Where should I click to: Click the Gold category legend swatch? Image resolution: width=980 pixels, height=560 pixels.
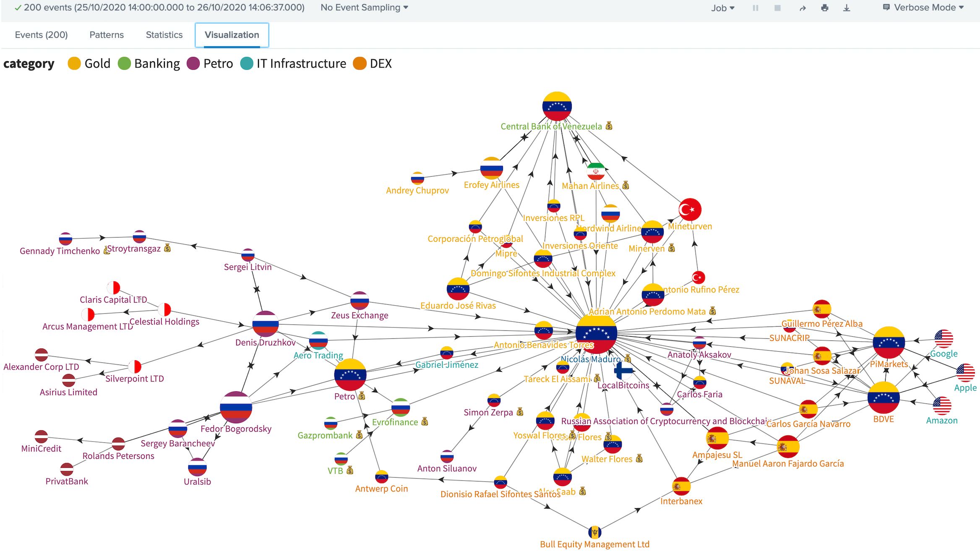click(74, 63)
